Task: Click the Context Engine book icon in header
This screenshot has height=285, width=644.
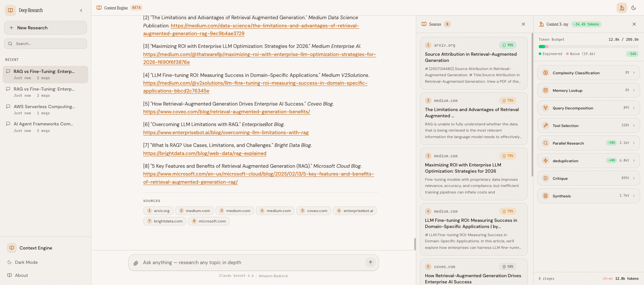Action: [x=99, y=8]
